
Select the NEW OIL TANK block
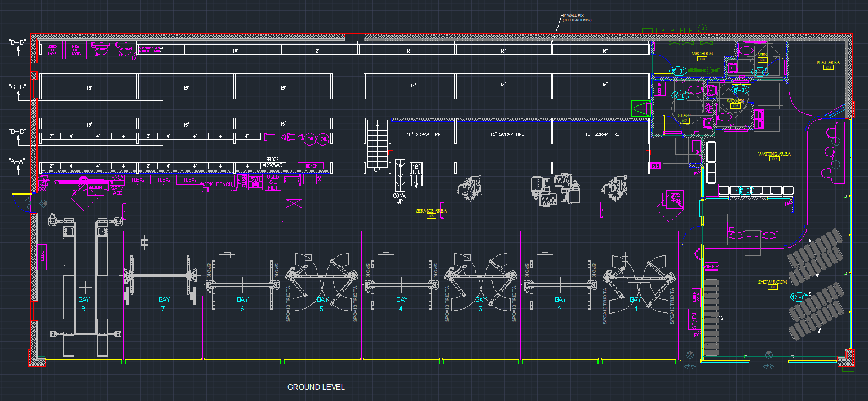[x=76, y=50]
